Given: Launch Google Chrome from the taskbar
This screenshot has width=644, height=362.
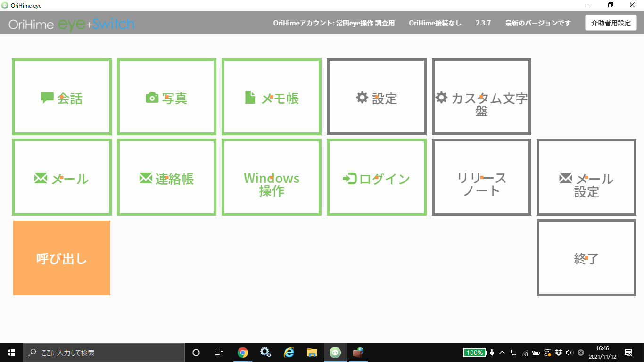Looking at the screenshot, I should tap(243, 353).
